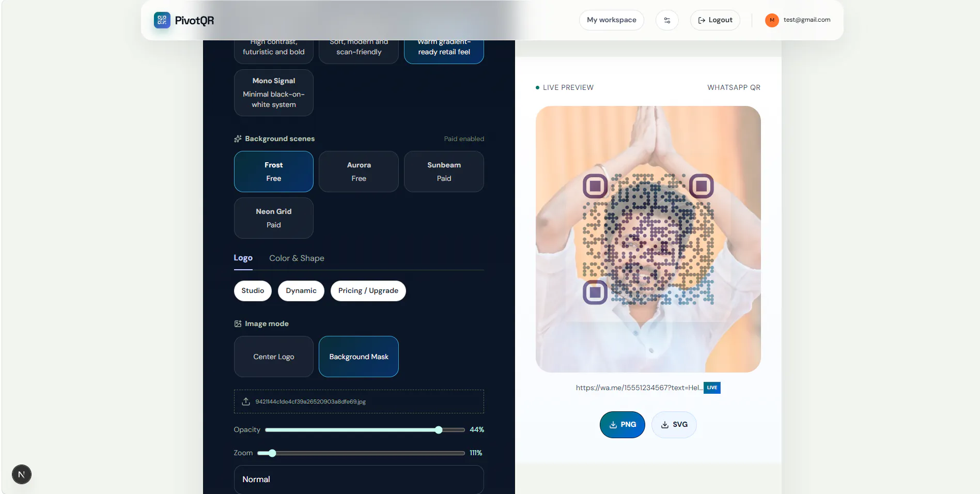Switch to the Color & Shape tab
The image size is (980, 494).
(297, 258)
